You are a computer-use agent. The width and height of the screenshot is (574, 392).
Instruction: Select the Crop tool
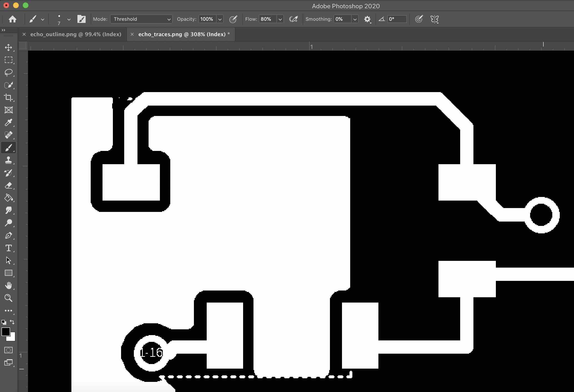coord(9,97)
